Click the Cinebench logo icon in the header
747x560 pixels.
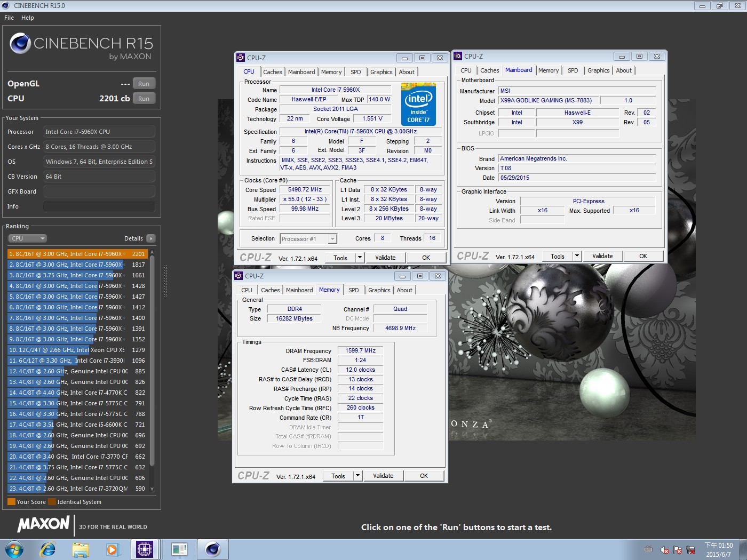coord(20,43)
